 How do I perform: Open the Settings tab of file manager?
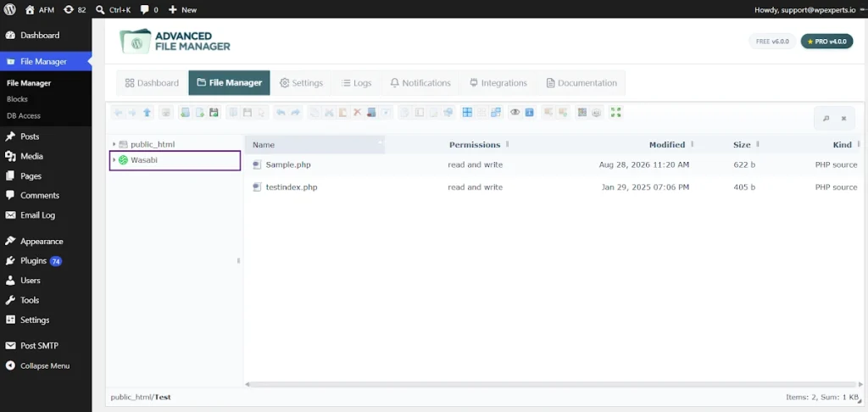pos(301,83)
